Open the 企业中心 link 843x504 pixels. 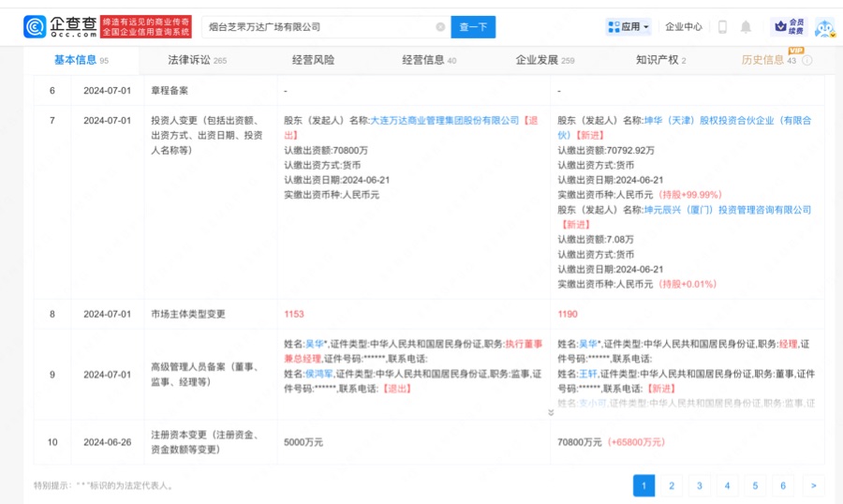pyautogui.click(x=684, y=27)
